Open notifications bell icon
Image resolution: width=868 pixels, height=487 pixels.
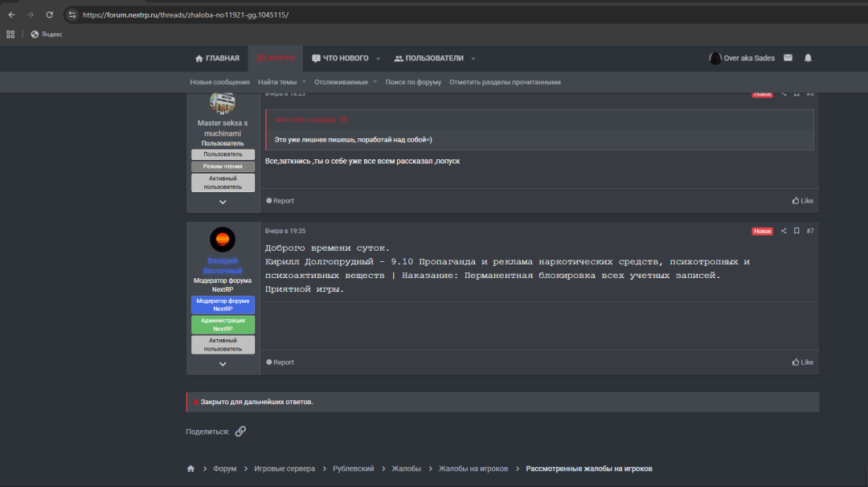(x=808, y=58)
